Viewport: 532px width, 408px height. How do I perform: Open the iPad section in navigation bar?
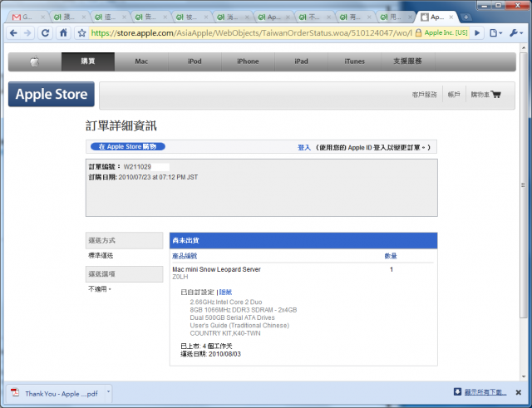301,61
